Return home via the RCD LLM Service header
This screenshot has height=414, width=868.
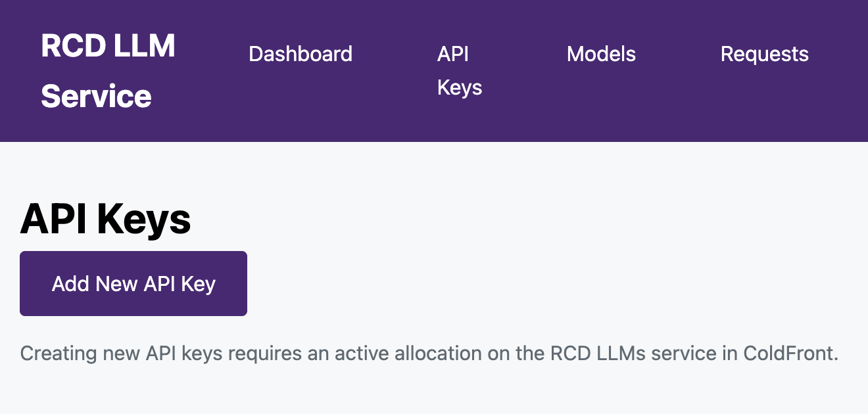(x=108, y=70)
